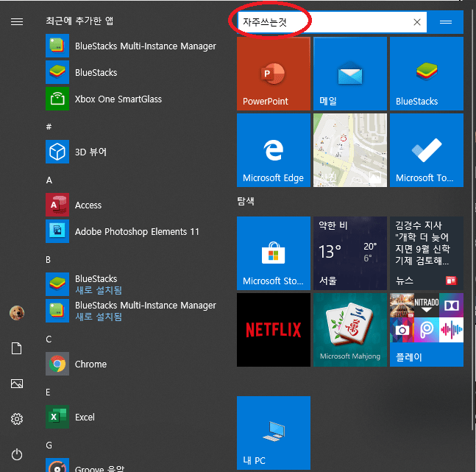Open the Microsoft Edge tile
Viewport: 476px width, 472px height.
(274, 150)
